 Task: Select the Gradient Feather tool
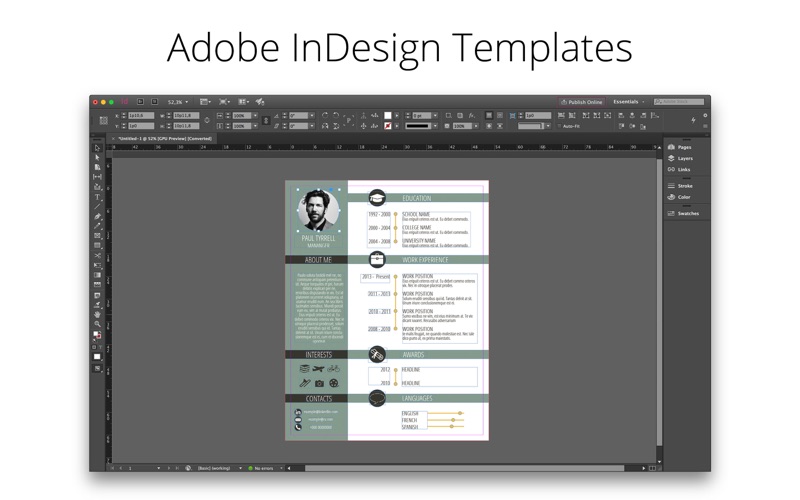[97, 285]
